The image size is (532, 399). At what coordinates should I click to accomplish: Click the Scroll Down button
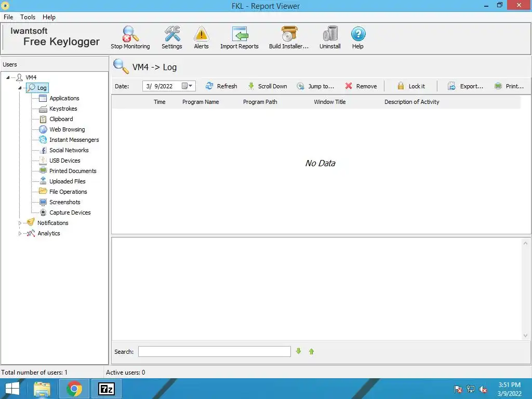(x=268, y=86)
